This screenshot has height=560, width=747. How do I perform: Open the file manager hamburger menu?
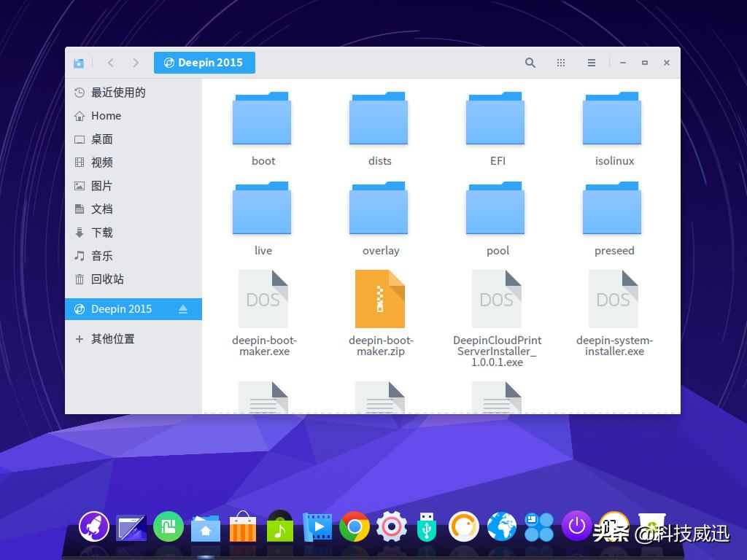point(591,63)
